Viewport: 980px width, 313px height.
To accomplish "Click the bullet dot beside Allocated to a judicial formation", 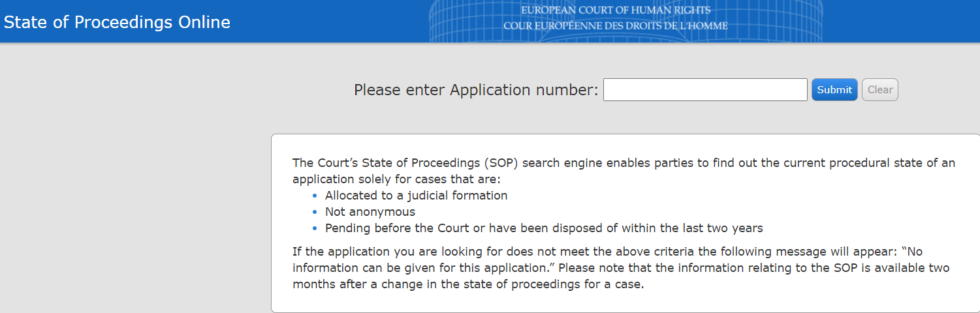I will point(315,196).
